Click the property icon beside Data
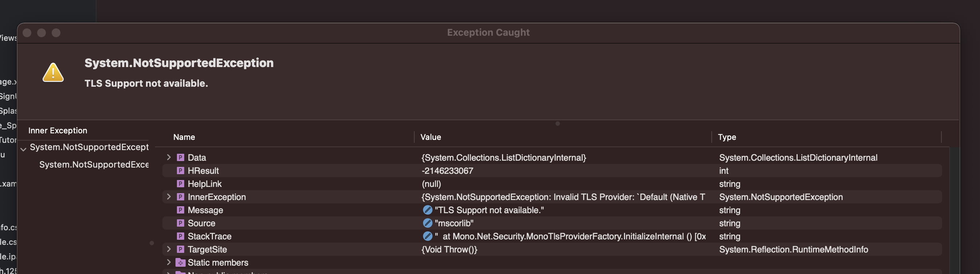 click(180, 157)
